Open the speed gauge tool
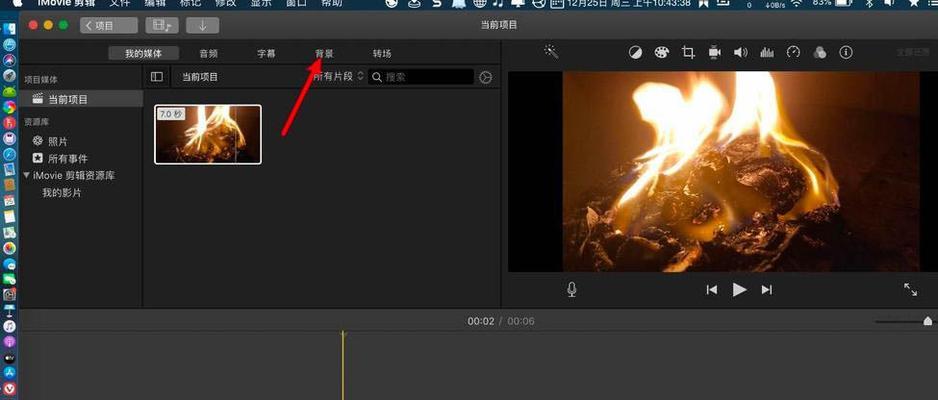 (793, 53)
